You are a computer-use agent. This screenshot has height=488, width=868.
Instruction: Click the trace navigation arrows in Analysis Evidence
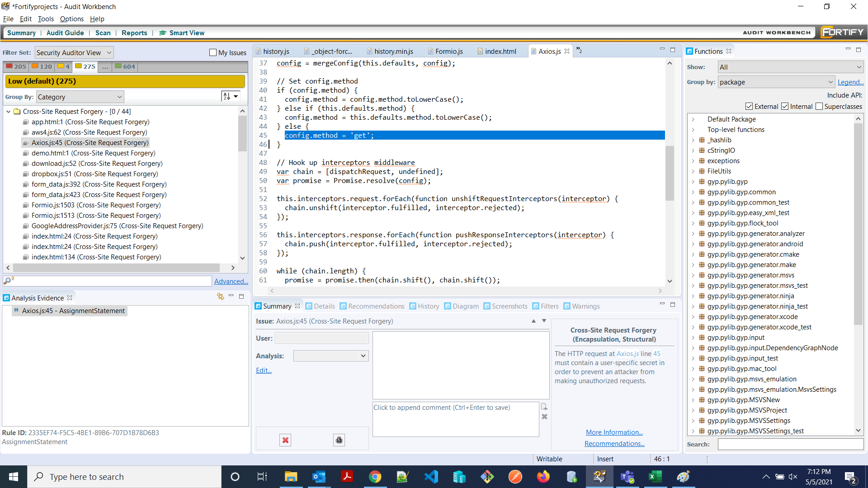(220, 297)
